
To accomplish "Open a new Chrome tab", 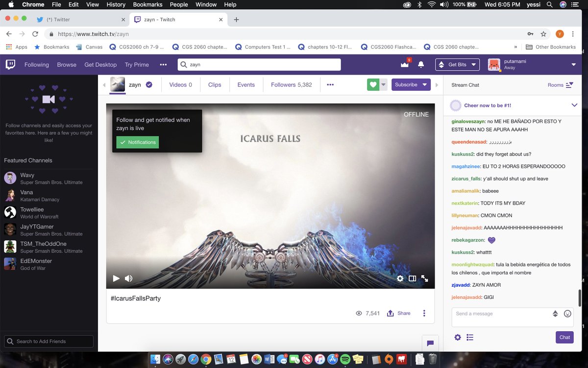I will (236, 20).
